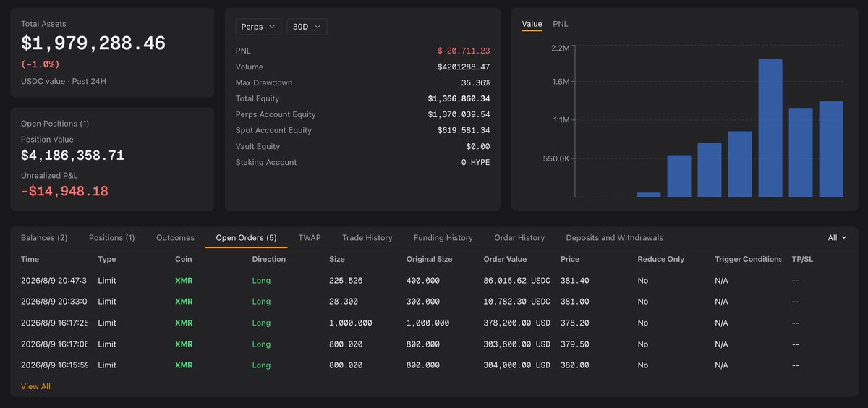Viewport: 868px width, 408px height.
Task: Open the Perps account type dropdown
Action: point(258,27)
